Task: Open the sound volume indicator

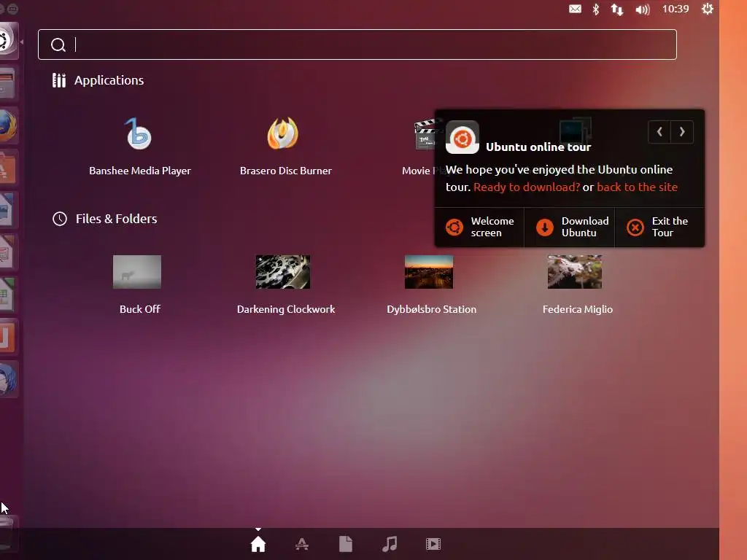Action: pos(642,9)
